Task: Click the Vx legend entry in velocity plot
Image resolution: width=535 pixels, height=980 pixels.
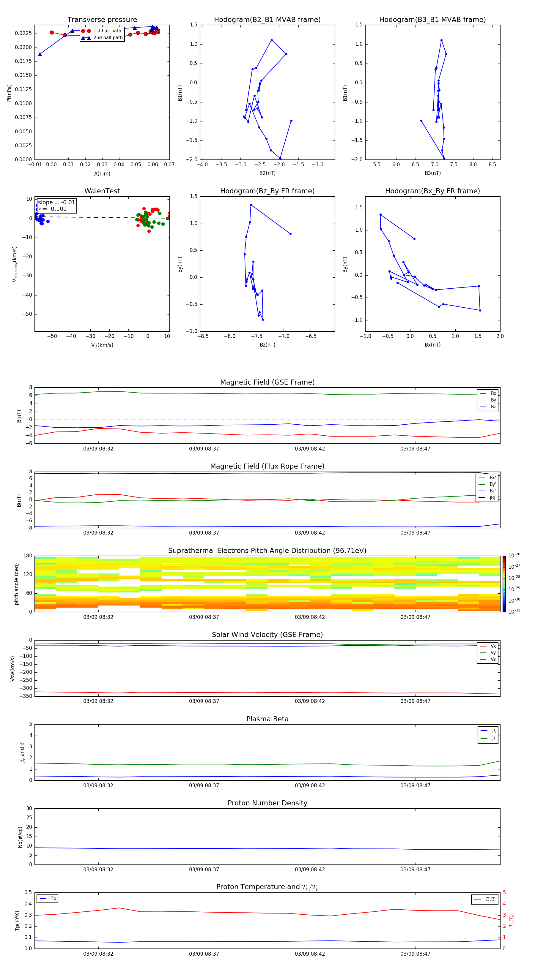Action: (488, 646)
